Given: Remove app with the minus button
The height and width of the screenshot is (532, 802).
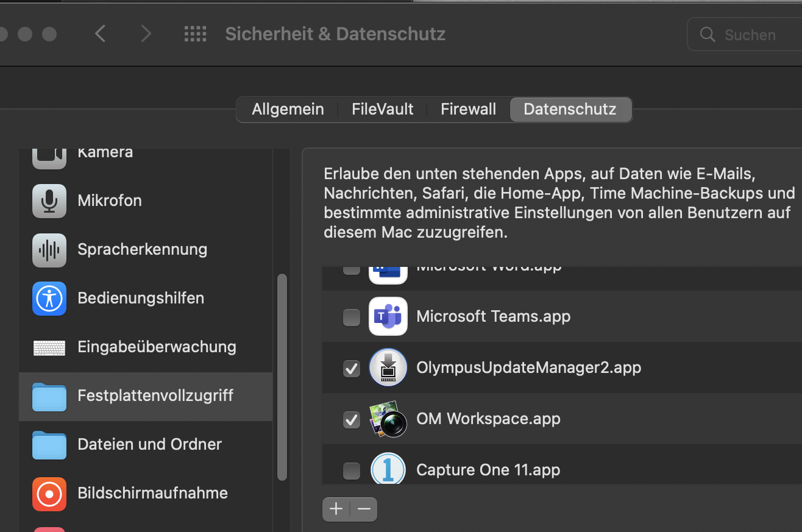Looking at the screenshot, I should (x=364, y=509).
